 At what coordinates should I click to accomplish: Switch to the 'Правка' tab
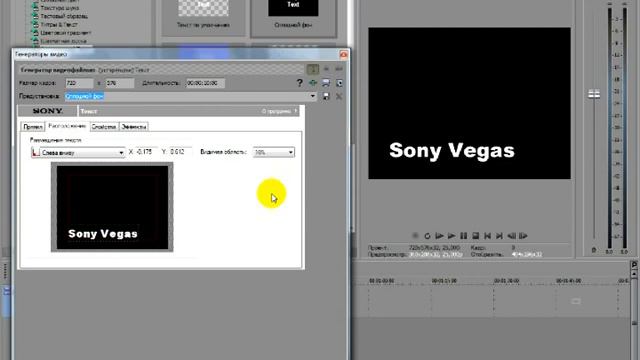coord(33,127)
